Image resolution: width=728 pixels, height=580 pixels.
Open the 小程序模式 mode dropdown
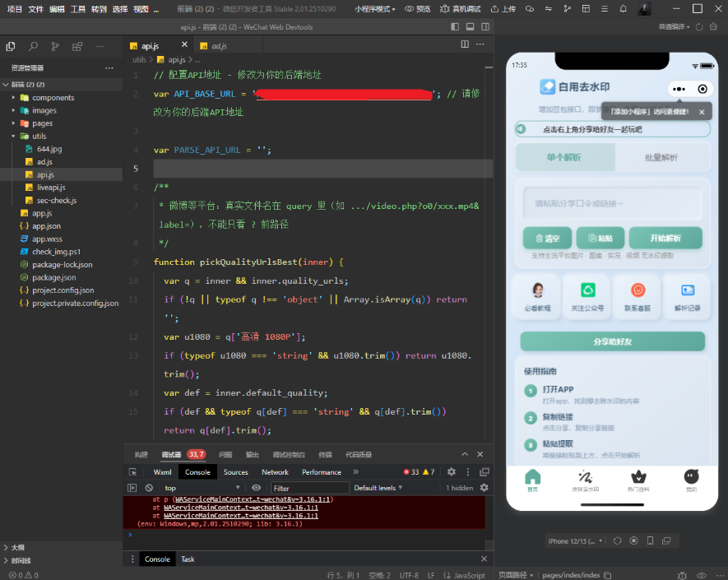375,9
